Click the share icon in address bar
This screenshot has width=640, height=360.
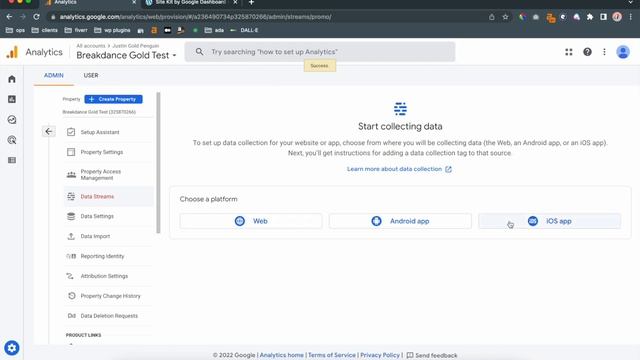492,17
